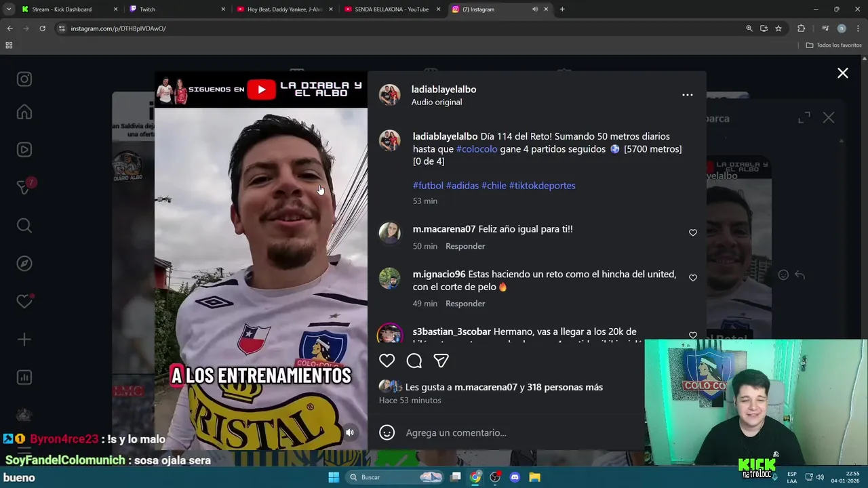Open the Chrome three-dot menu
Image resolution: width=868 pixels, height=488 pixels.
pyautogui.click(x=859, y=28)
